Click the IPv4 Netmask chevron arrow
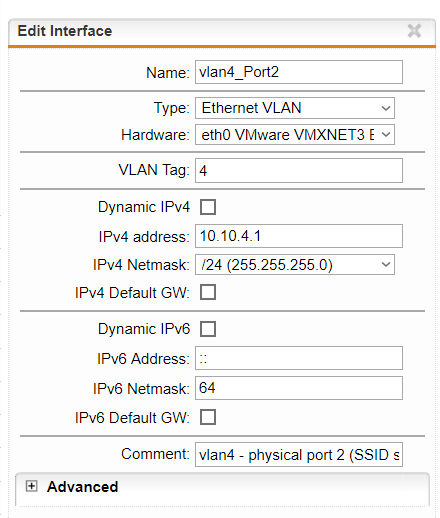The width and height of the screenshot is (440, 518). (x=386, y=265)
